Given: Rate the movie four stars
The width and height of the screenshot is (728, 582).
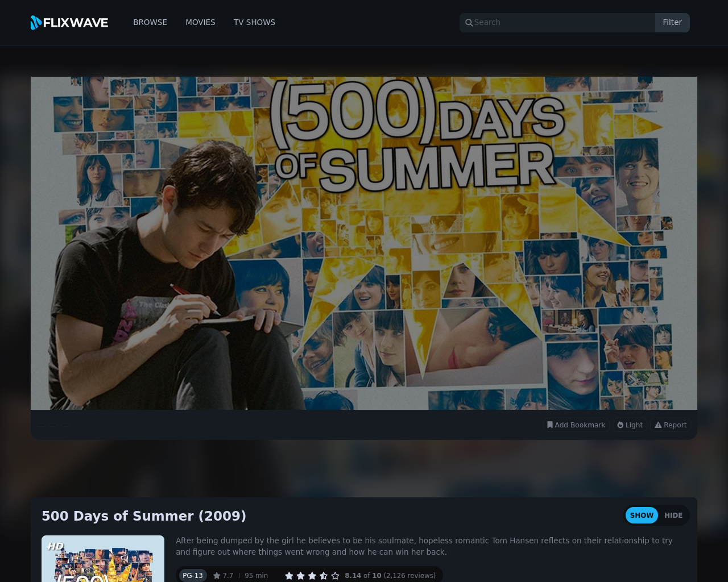Looking at the screenshot, I should pos(324,576).
